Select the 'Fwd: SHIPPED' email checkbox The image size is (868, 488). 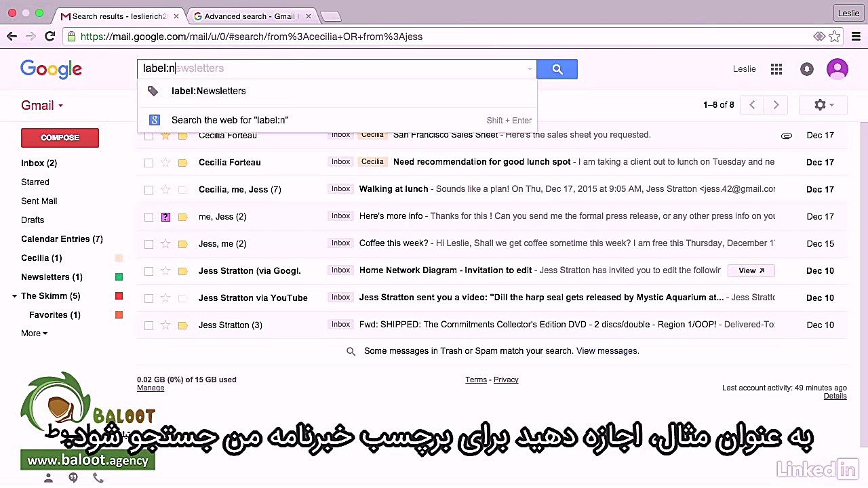click(149, 325)
